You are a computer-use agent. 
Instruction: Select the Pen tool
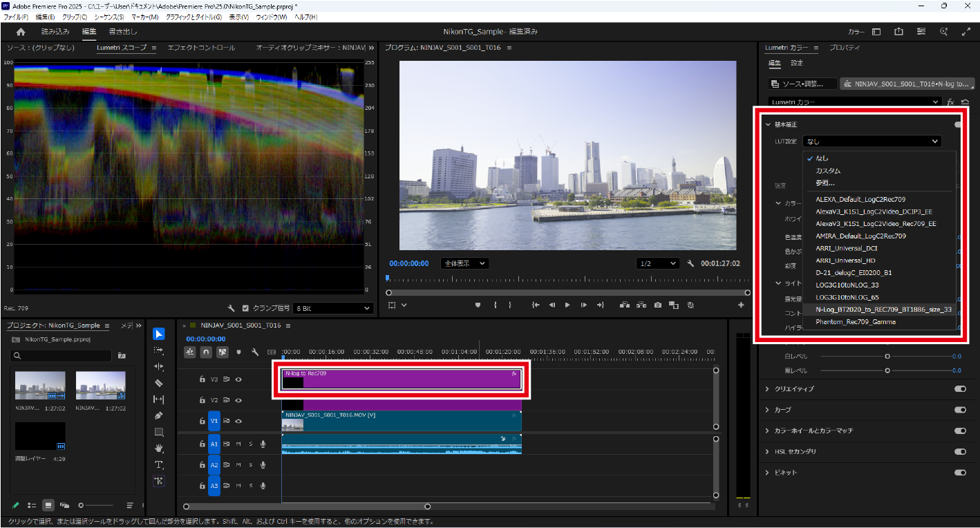pos(159,415)
